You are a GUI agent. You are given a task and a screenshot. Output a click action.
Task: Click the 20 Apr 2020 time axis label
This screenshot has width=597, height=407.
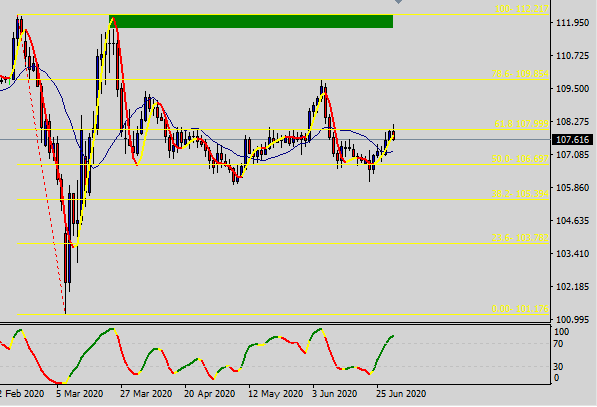point(209,394)
